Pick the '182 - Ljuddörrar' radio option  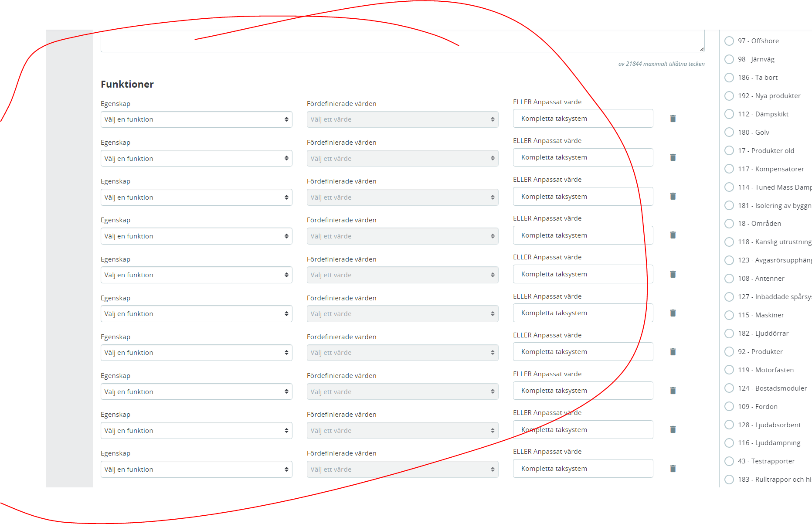(729, 333)
